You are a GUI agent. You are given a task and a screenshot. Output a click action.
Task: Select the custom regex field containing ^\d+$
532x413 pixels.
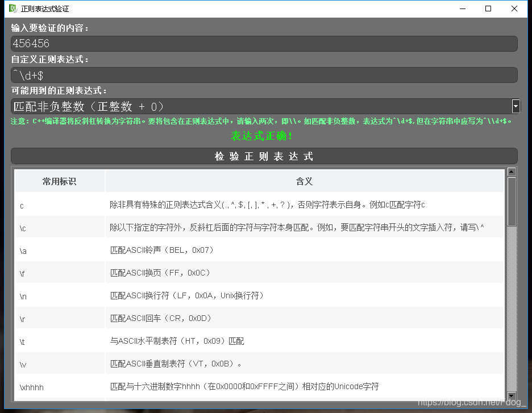(264, 74)
